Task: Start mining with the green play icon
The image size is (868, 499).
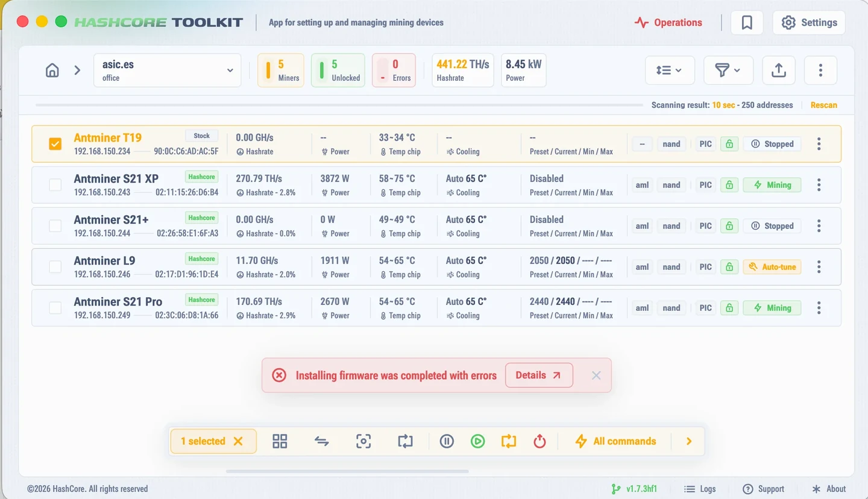Action: [x=477, y=441]
